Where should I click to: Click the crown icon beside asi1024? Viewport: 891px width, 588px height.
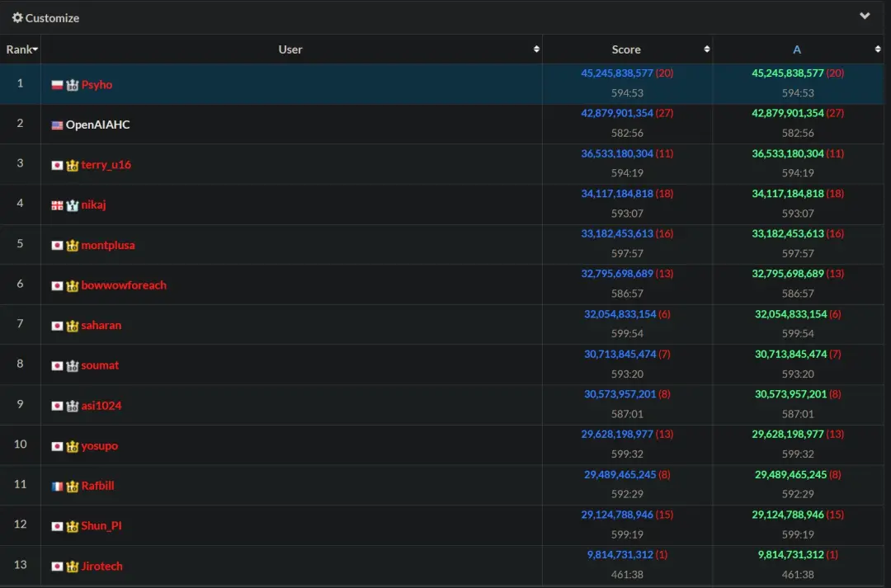coord(72,406)
